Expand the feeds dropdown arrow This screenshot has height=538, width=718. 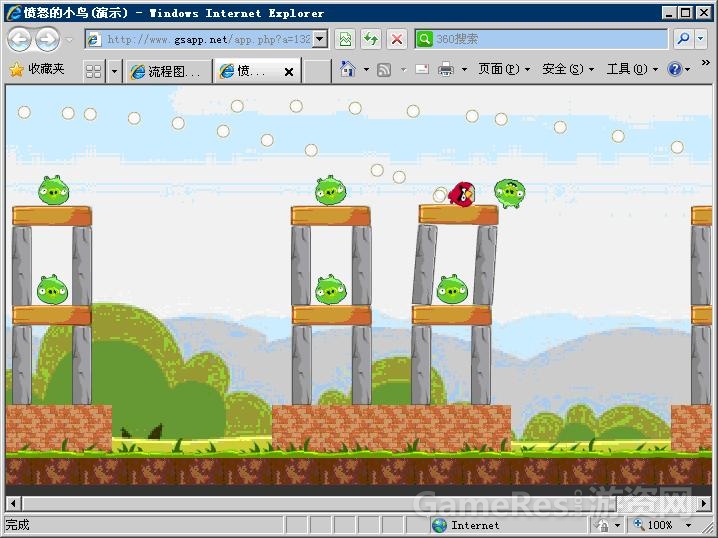tap(403, 70)
